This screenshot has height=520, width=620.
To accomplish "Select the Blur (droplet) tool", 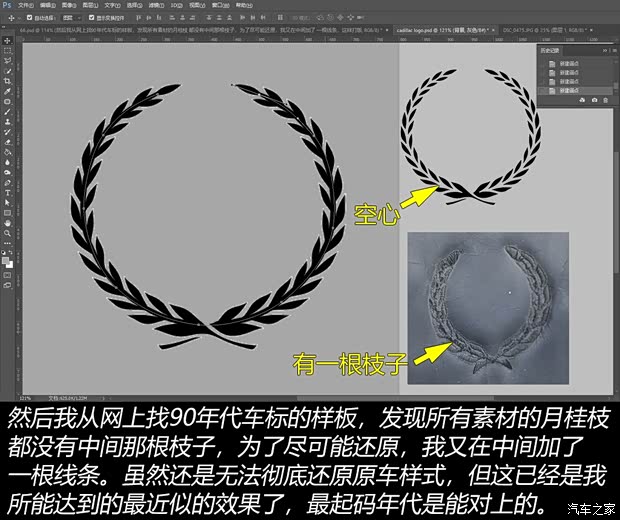I will coord(8,163).
